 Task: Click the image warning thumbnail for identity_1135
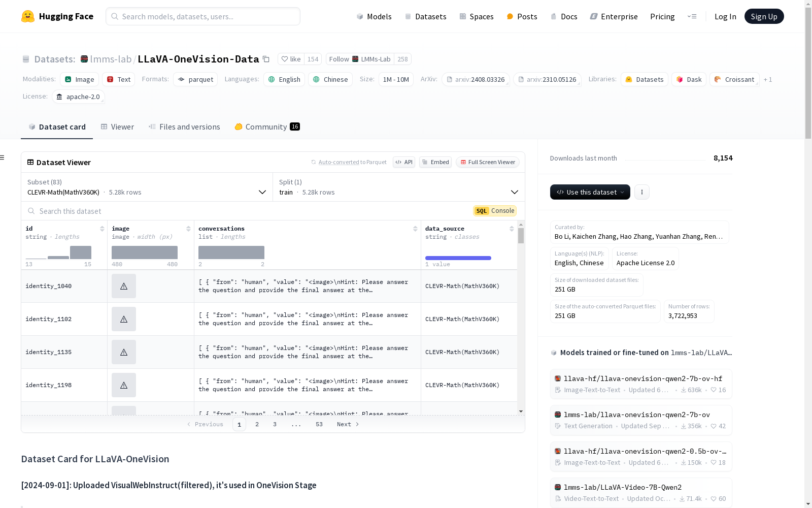point(124,352)
